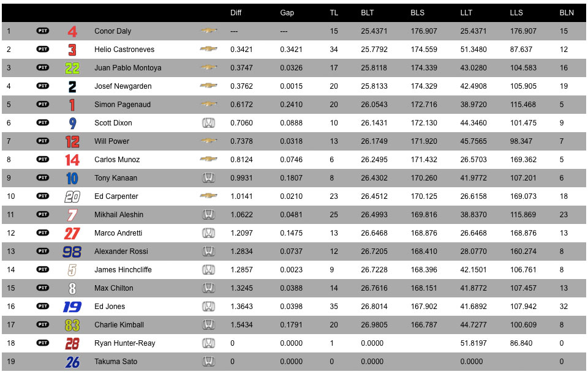This screenshot has width=588, height=380.
Task: Click the PIT badge in Ryan Hunter-Reay's row
Action: 43,343
